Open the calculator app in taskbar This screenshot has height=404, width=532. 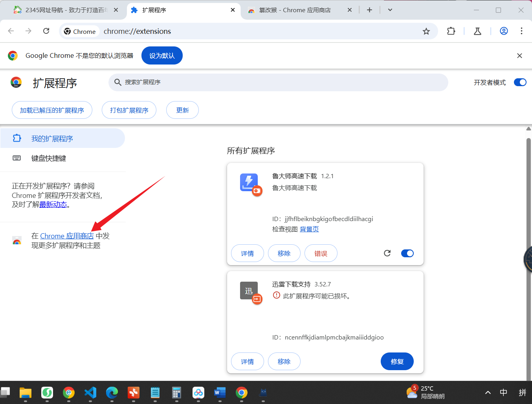(176, 393)
